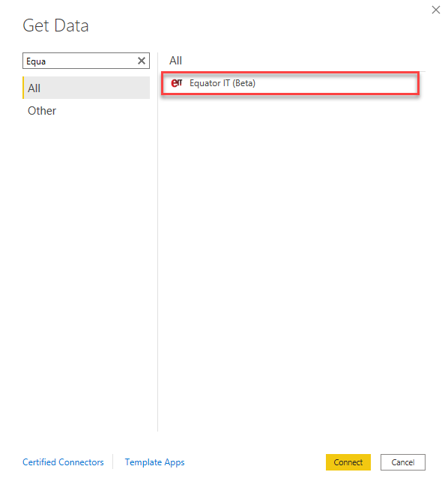Click the yellow bar beside All category
Screen dimensions: 448x487
click(x=23, y=88)
